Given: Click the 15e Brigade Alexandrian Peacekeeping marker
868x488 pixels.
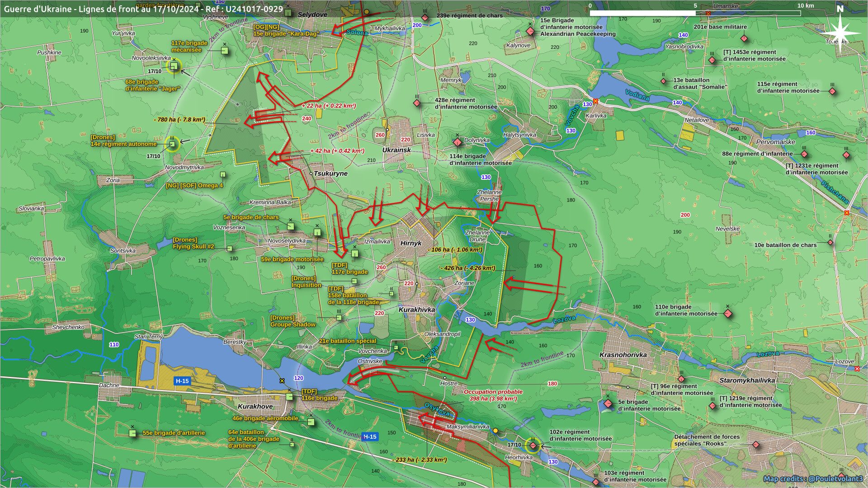Looking at the screenshot, I should point(530,31).
